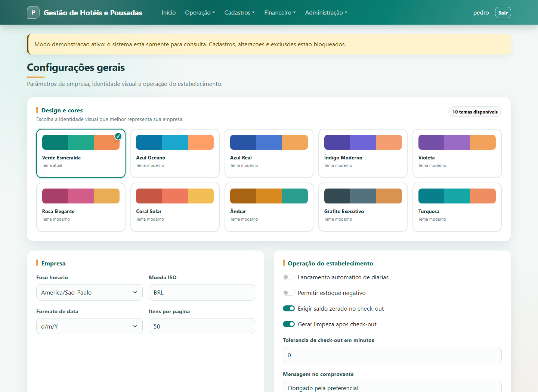
Task: Click the Moeda ISO input field
Action: 202,292
